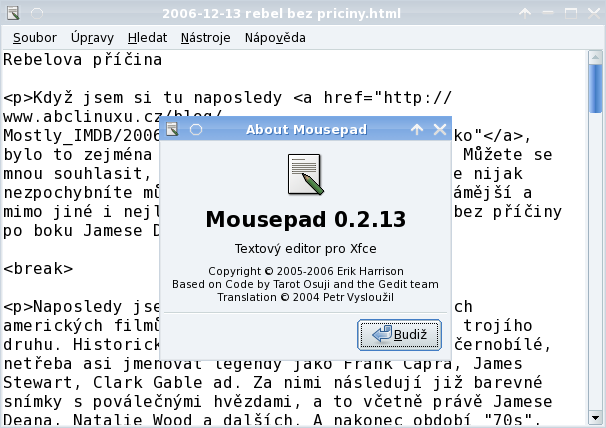Open the Soubor menu
Image resolution: width=606 pixels, height=428 pixels.
[34, 38]
